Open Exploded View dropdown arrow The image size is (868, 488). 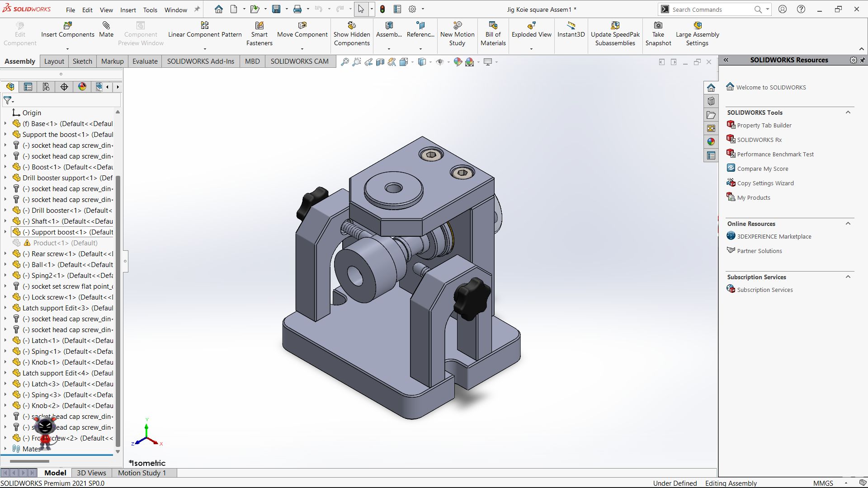point(531,49)
